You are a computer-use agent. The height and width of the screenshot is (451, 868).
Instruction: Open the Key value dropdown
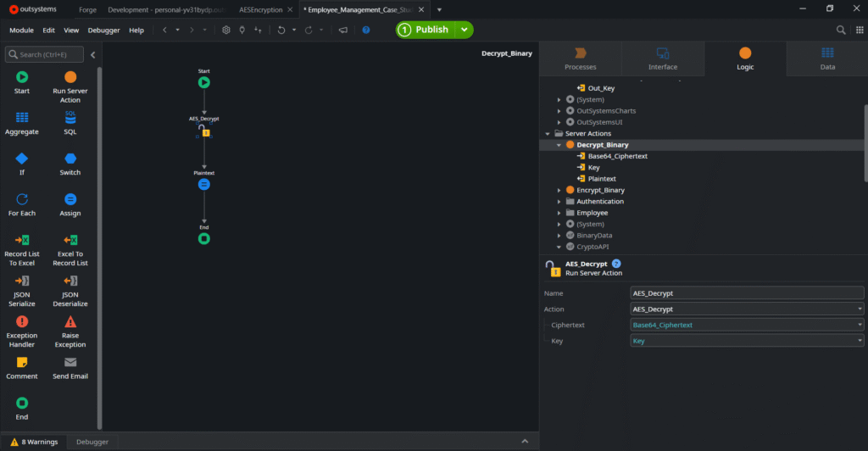[860, 341]
